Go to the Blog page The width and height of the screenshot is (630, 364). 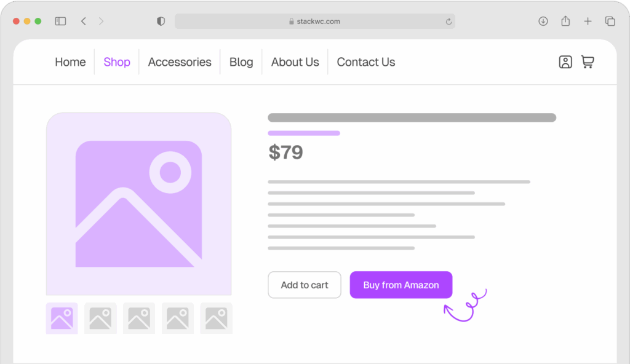241,61
